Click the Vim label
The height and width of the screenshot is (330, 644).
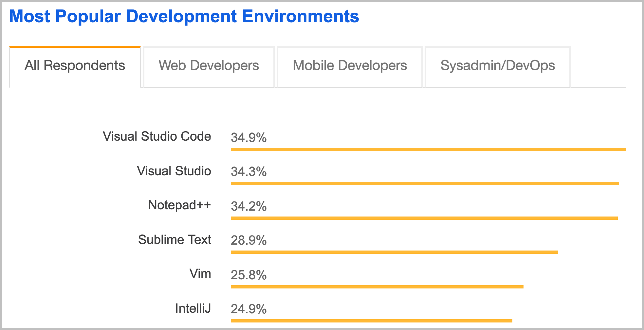[x=200, y=274]
